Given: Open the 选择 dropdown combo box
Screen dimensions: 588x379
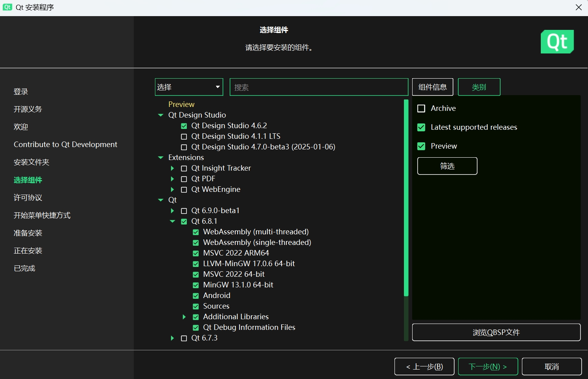Looking at the screenshot, I should [189, 87].
